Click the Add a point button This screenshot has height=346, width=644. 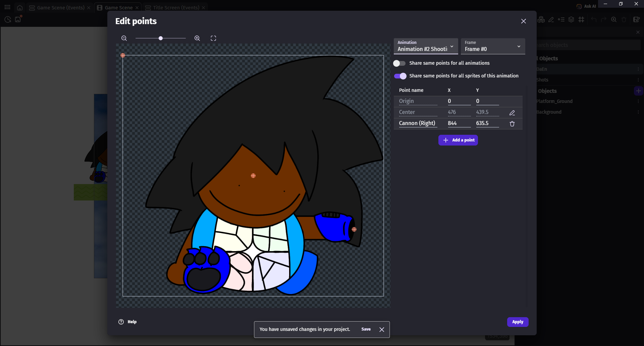tap(458, 140)
